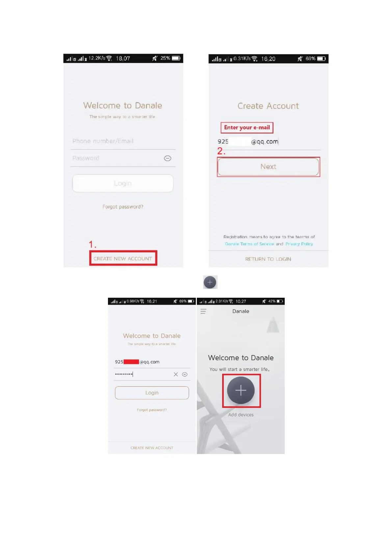Click the standalone round plus icon between screenshots
The width and height of the screenshot is (392, 554).
coord(210,282)
